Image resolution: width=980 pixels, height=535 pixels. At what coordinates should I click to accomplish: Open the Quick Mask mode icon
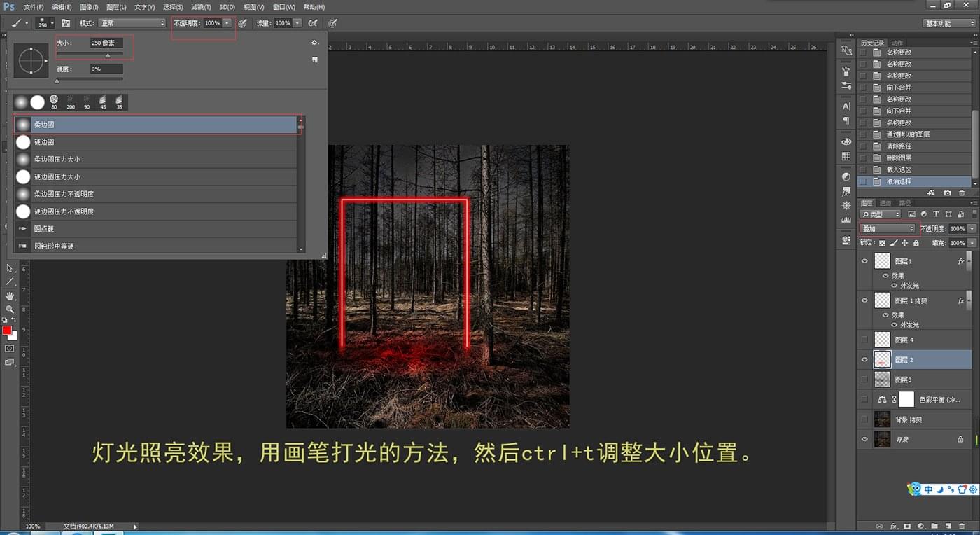click(x=10, y=348)
